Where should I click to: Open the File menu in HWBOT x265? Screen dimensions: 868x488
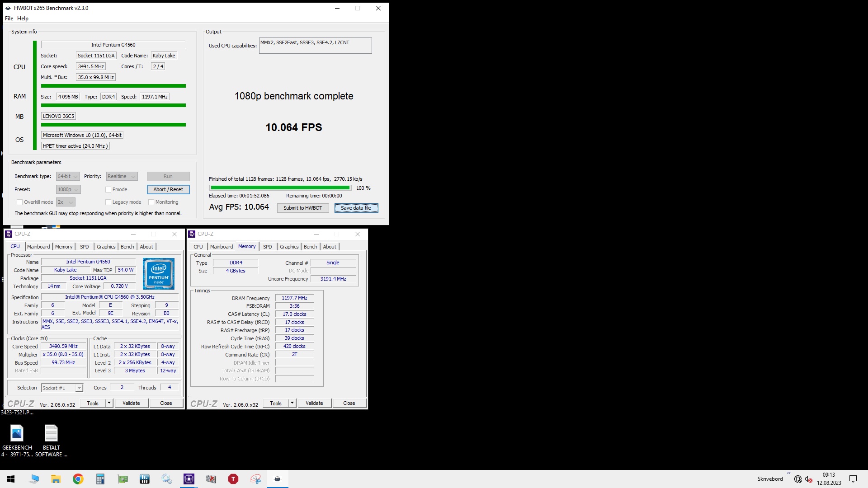(9, 19)
